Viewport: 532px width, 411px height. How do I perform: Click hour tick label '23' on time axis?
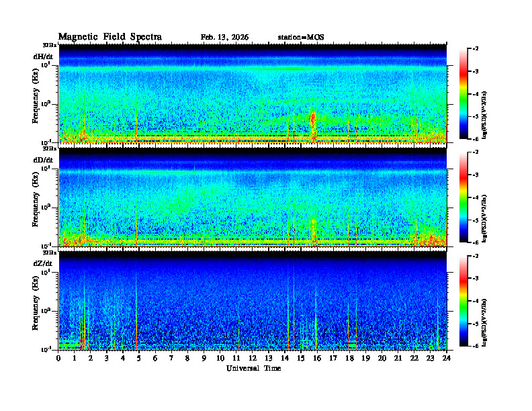point(431,359)
